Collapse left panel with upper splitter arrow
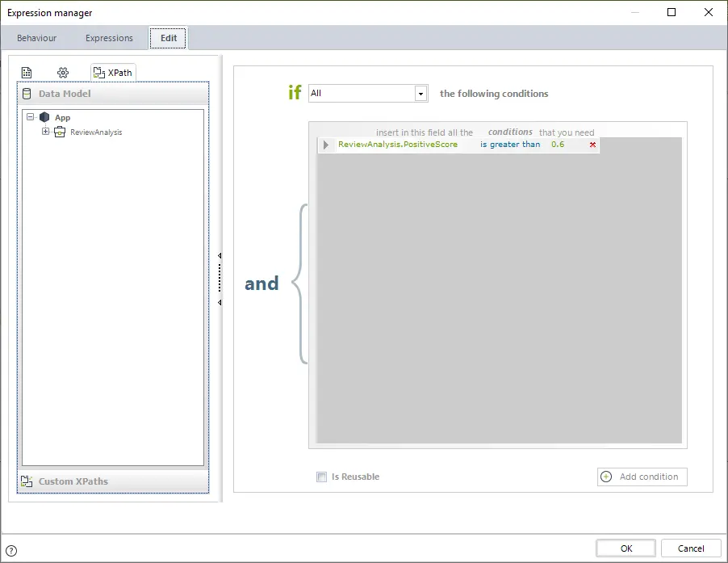Screen dimensions: 728x563 tap(220, 255)
